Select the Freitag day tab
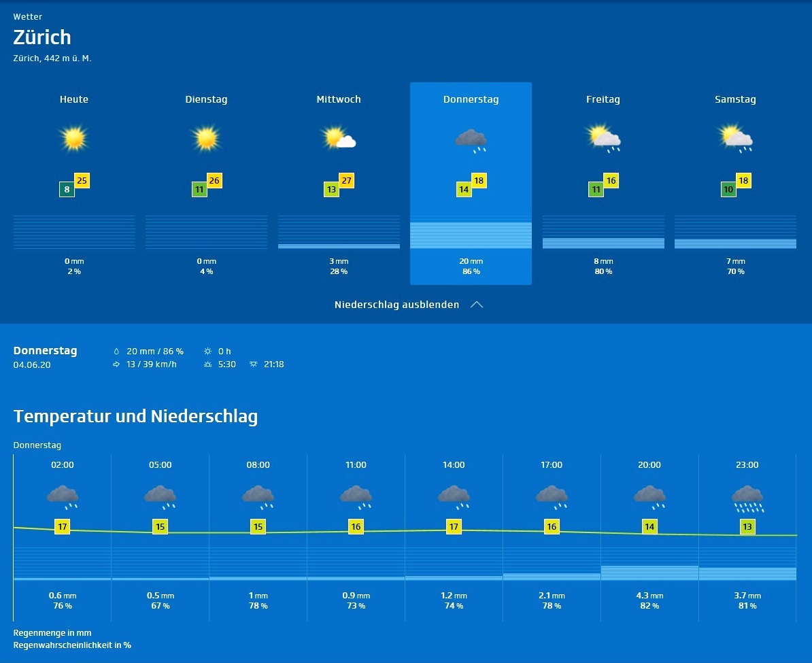This screenshot has width=812, height=663. point(603,99)
